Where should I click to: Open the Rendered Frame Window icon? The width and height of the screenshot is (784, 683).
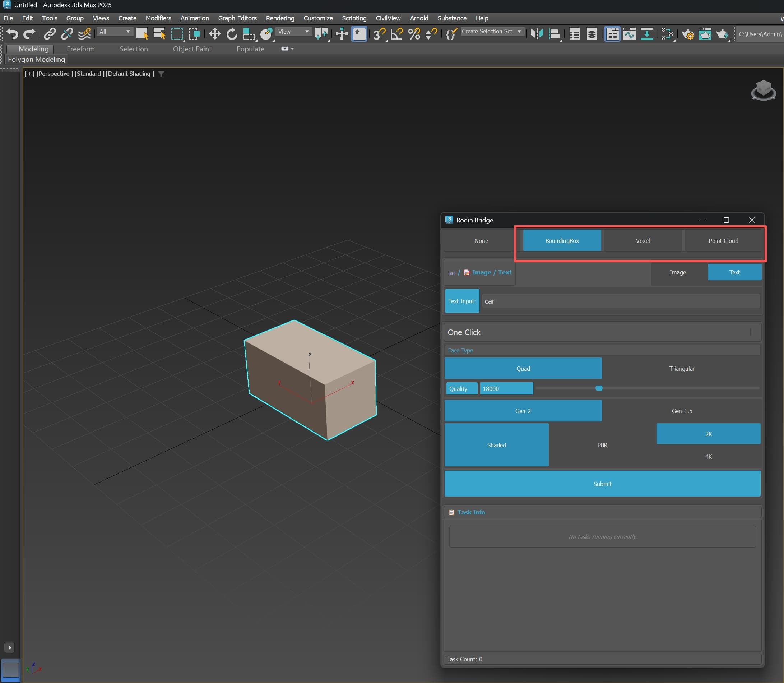tap(705, 34)
